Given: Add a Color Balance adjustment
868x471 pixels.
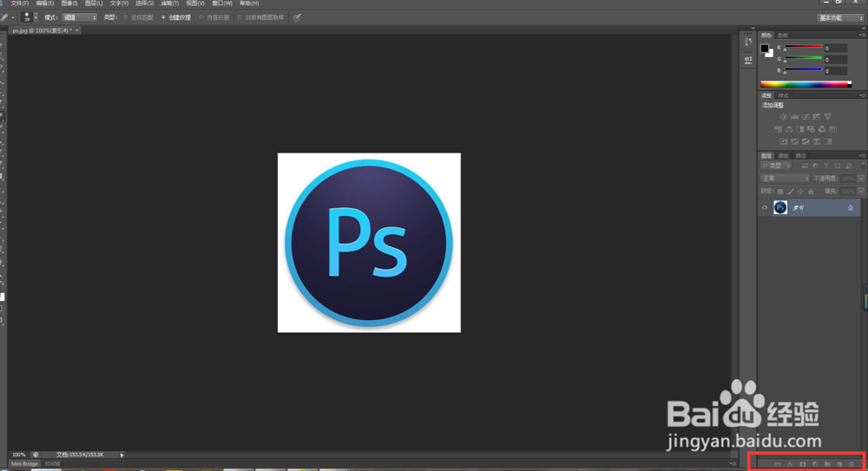Looking at the screenshot, I should [x=789, y=129].
